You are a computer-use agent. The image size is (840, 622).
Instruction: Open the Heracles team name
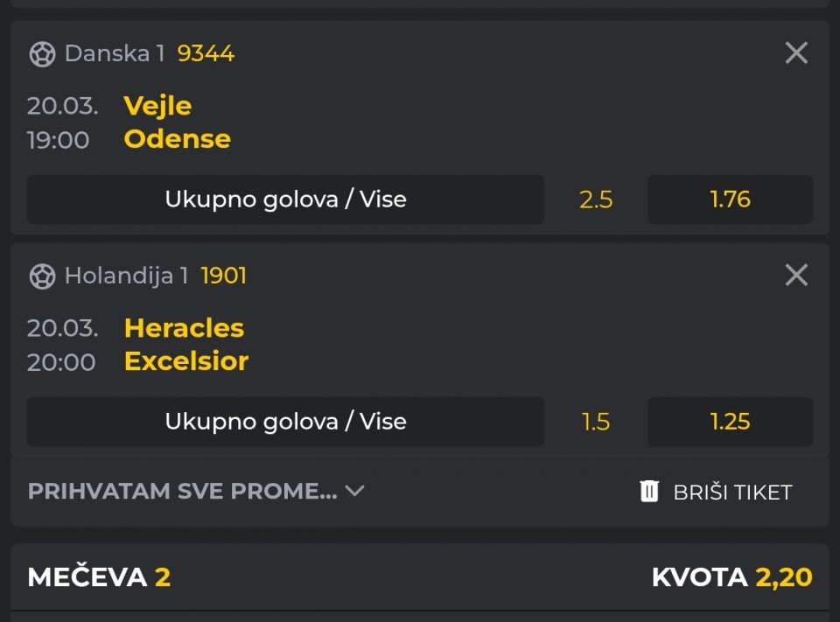(x=184, y=328)
